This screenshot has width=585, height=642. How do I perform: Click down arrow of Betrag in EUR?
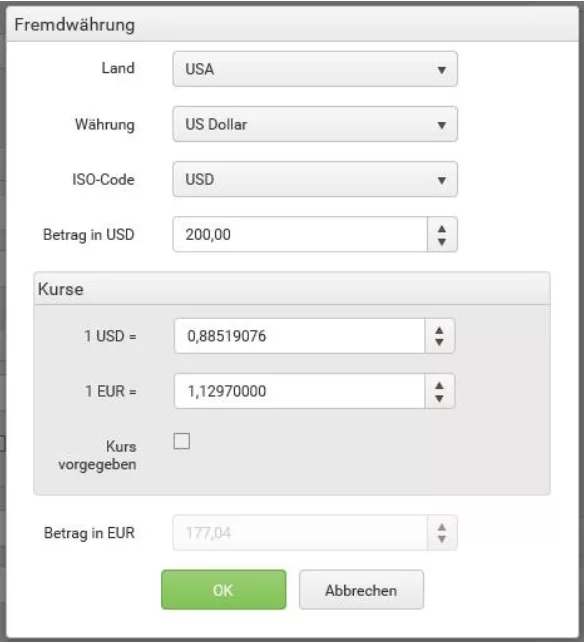pyautogui.click(x=442, y=540)
